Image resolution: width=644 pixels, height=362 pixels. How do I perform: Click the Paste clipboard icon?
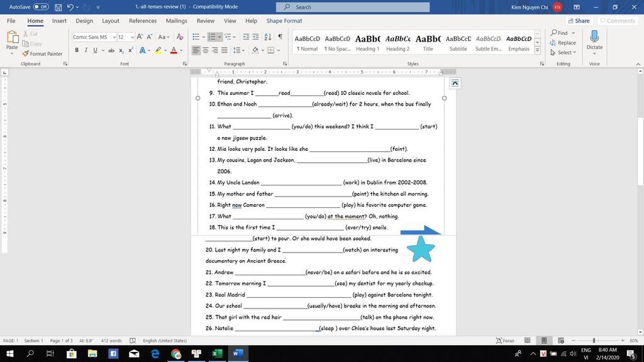[x=13, y=37]
